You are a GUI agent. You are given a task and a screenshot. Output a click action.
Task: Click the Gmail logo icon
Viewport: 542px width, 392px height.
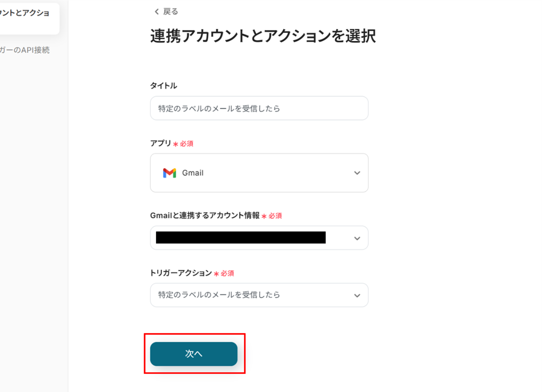pos(169,173)
